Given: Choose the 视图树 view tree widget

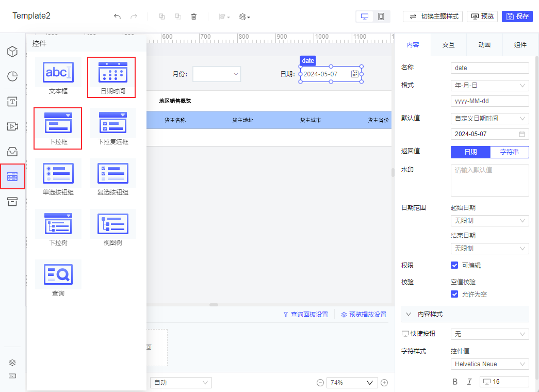Looking at the screenshot, I should 113,228.
